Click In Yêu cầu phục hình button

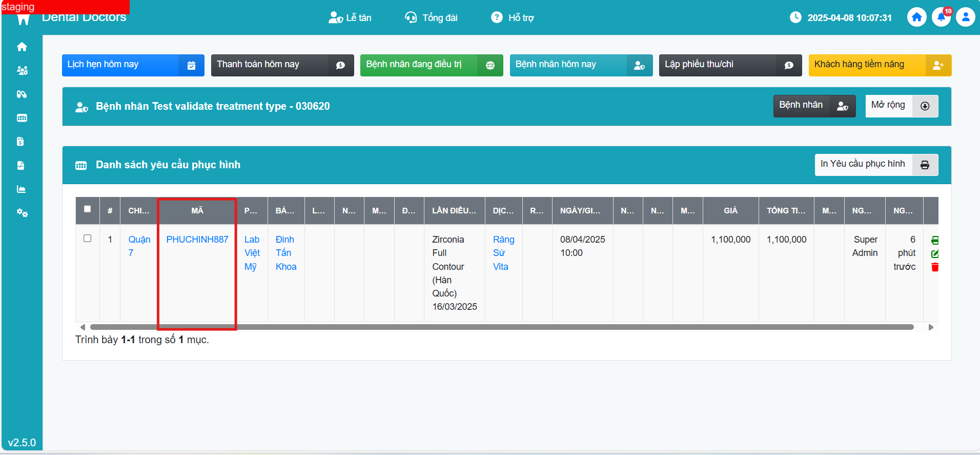tap(876, 165)
